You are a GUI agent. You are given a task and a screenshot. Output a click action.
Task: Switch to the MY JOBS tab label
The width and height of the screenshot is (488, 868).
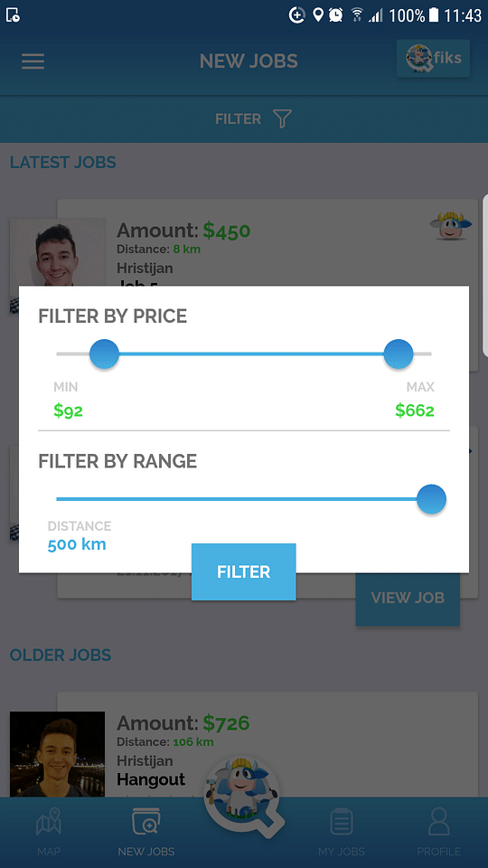click(342, 852)
